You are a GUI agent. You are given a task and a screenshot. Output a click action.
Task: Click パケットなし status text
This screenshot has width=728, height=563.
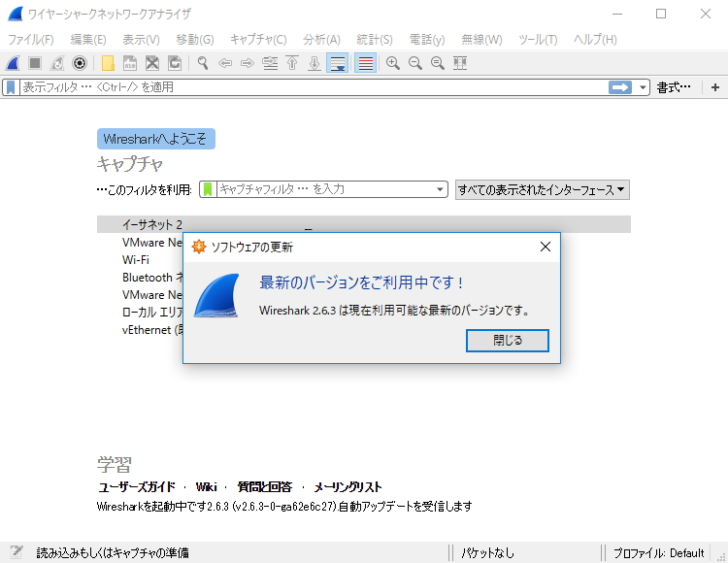(487, 552)
